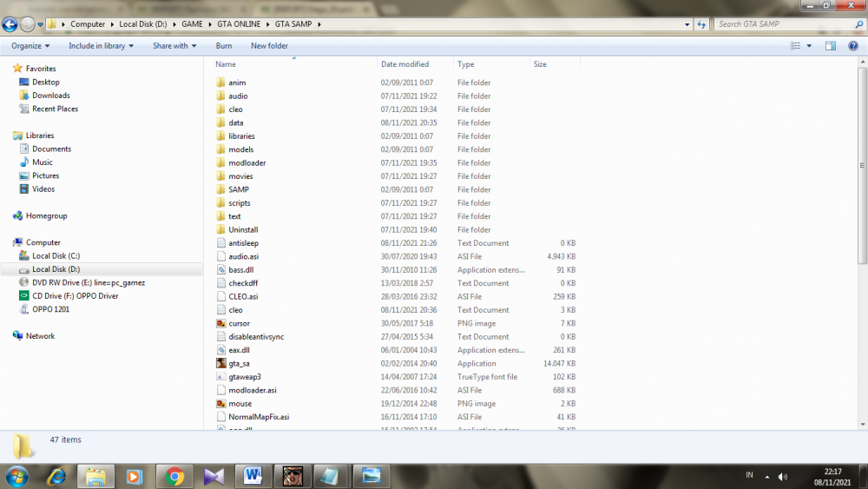The height and width of the screenshot is (489, 868).
Task: Toggle the preview pane icon
Action: click(831, 46)
